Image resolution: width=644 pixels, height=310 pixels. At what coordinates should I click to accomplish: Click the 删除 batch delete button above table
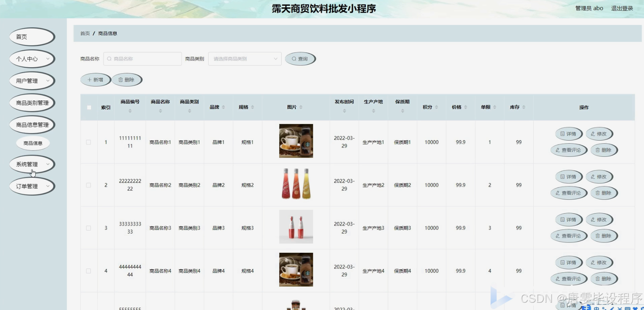(x=127, y=80)
